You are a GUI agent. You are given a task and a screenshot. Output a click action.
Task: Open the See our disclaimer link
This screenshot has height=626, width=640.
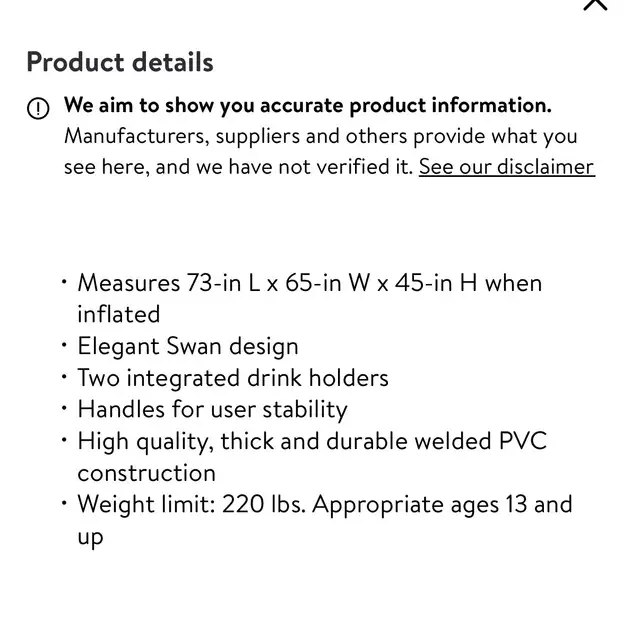click(507, 167)
